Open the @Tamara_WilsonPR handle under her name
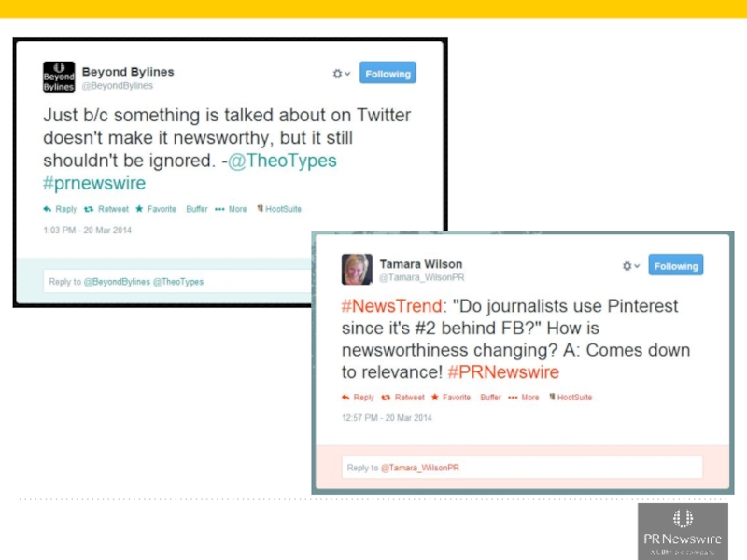The height and width of the screenshot is (560, 747). [422, 277]
